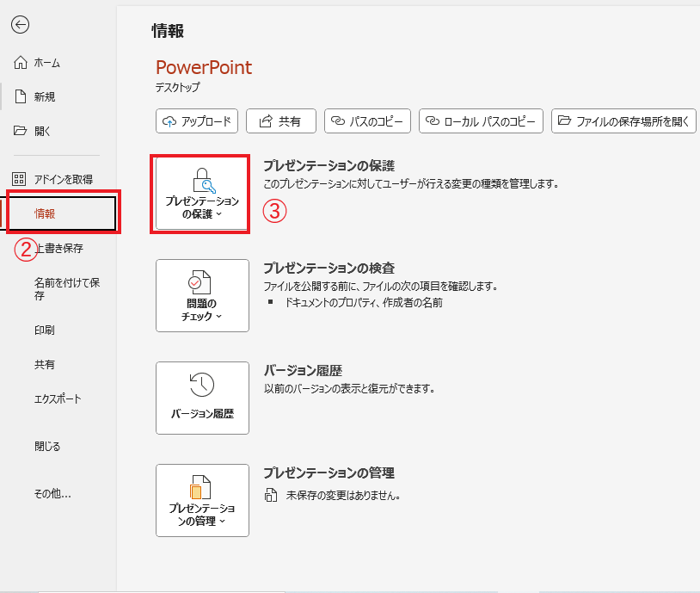Click the link icon on パスのコピー
Image resolution: width=700 pixels, height=593 pixels.
[x=338, y=120]
